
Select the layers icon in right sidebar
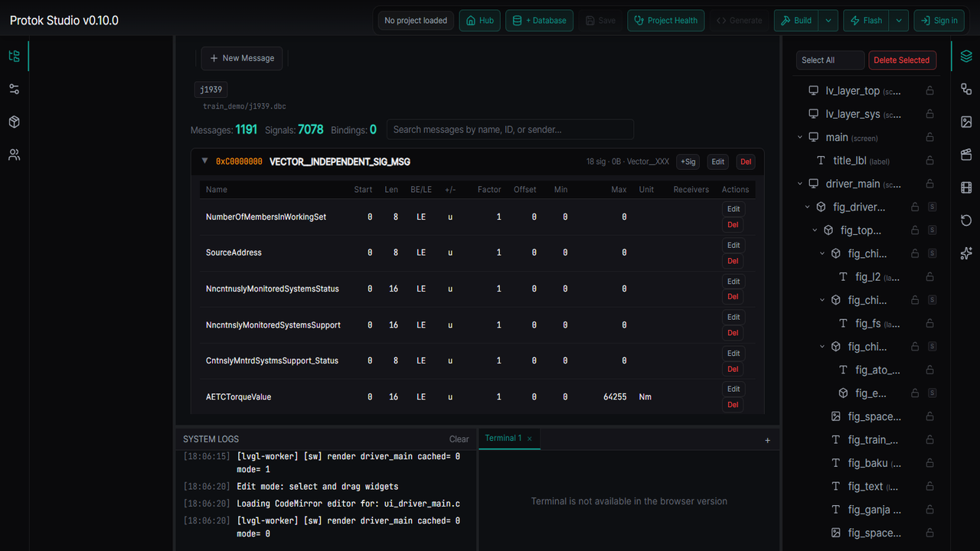966,56
